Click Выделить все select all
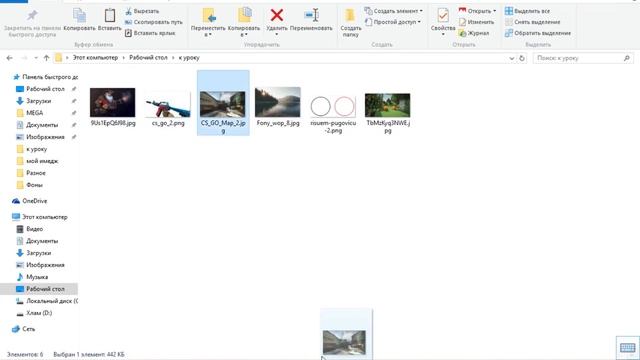 527,11
